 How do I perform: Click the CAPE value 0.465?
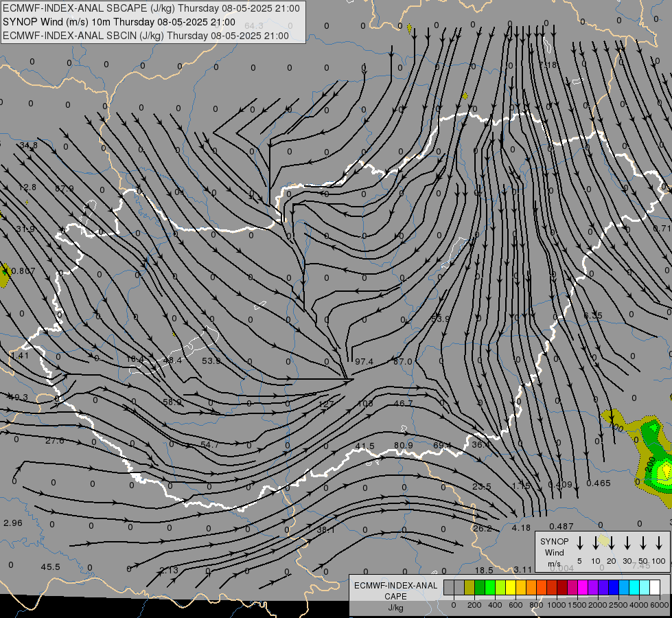click(599, 483)
